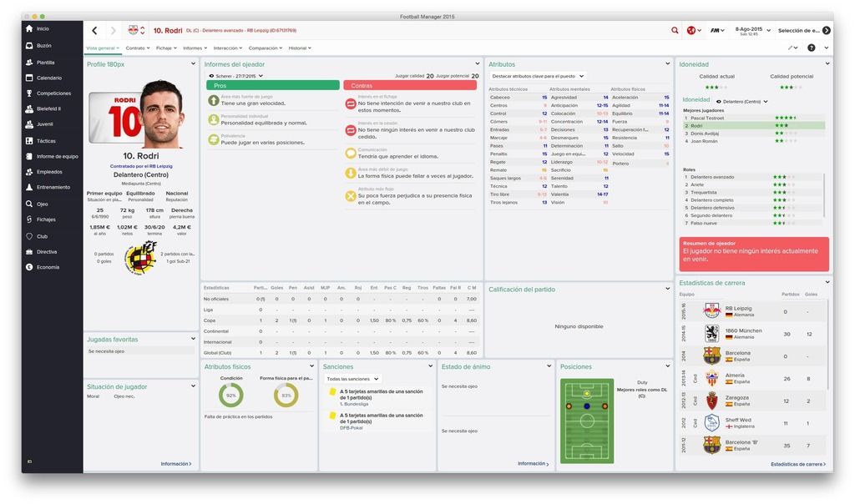
Task: Toggle eye icon beside Delantero (Centro)
Action: (x=719, y=101)
